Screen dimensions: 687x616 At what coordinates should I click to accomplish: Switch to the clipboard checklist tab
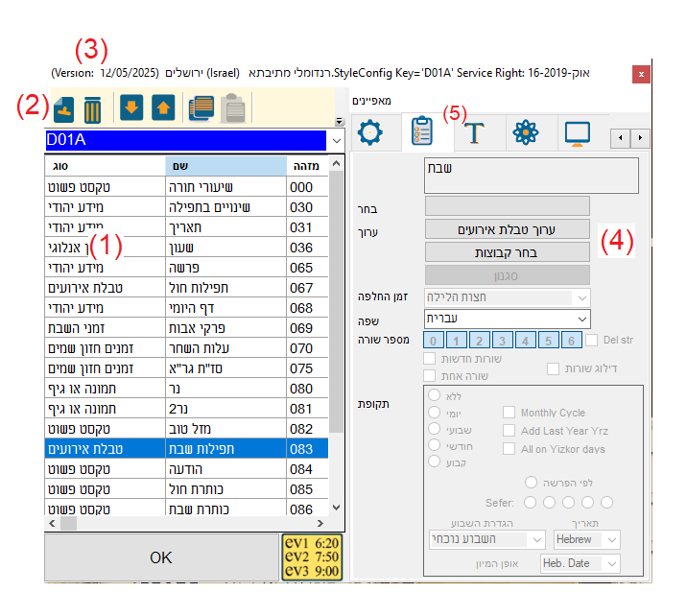pyautogui.click(x=421, y=133)
